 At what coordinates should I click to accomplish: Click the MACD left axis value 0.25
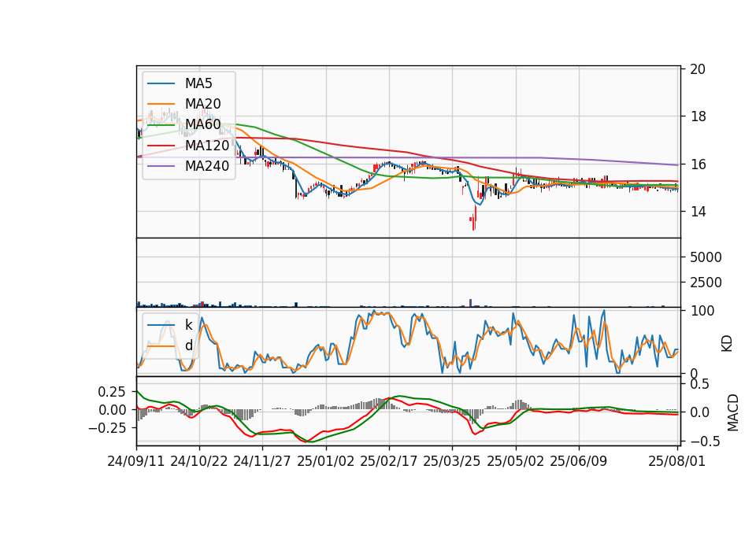[x=112, y=392]
